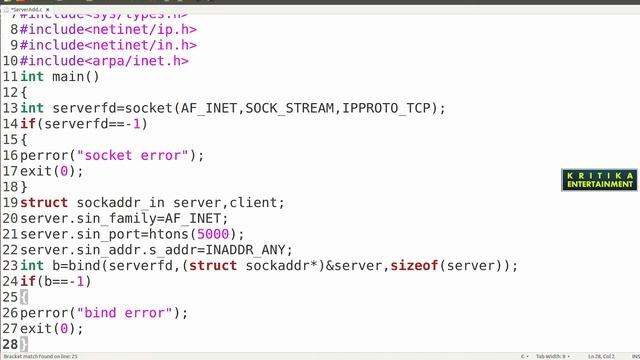Click the arpa/inet.h include line
The height and width of the screenshot is (360, 640).
[104, 61]
